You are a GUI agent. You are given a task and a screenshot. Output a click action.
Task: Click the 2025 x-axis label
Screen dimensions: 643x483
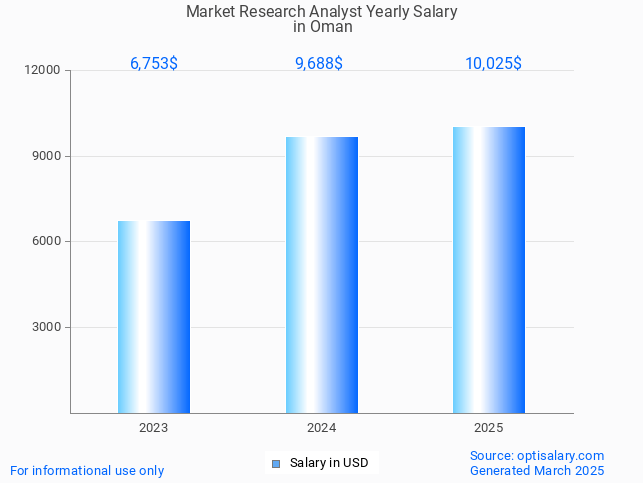488,428
